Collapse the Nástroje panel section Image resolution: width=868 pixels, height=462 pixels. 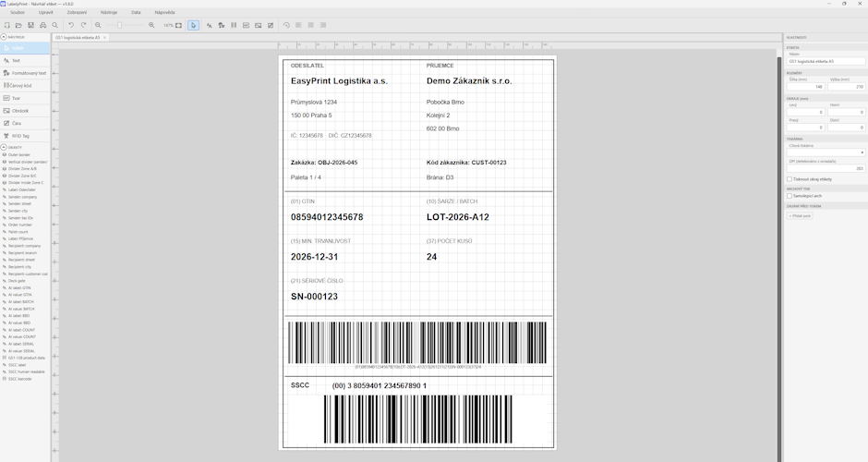[x=4, y=37]
